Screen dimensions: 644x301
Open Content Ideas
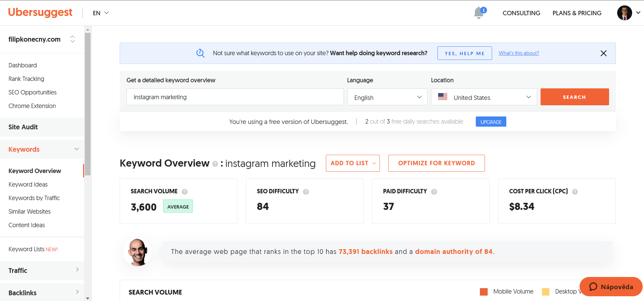(x=27, y=225)
